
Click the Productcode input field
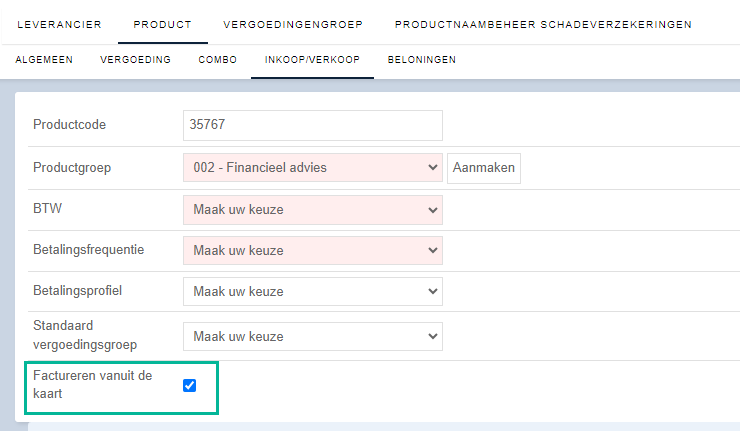pyautogui.click(x=313, y=125)
